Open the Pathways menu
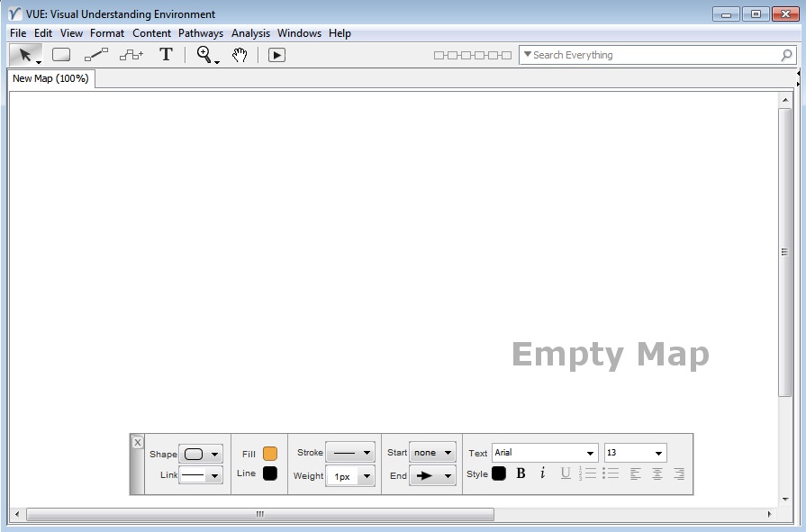806x532 pixels. click(201, 32)
